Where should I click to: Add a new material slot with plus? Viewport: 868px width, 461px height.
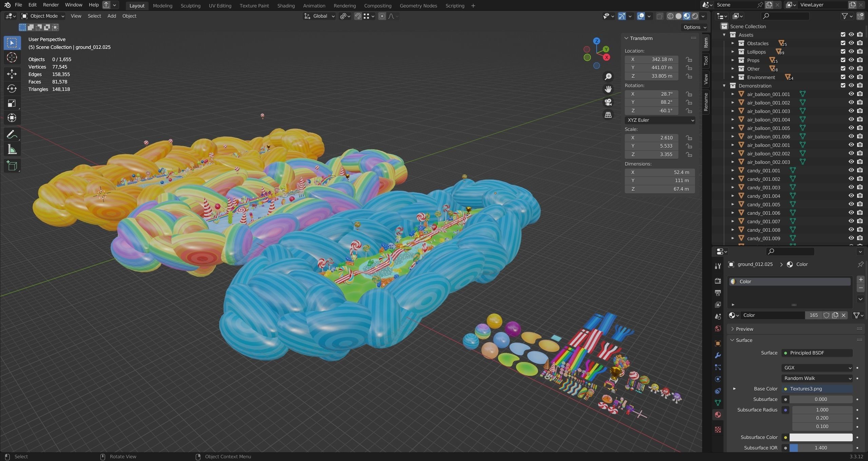(861, 280)
